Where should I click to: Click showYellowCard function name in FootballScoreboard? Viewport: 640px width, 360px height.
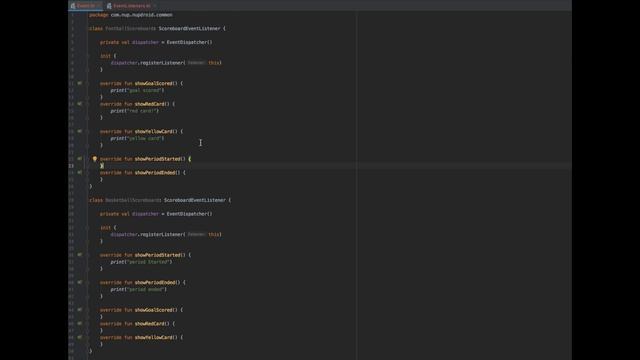coord(153,131)
